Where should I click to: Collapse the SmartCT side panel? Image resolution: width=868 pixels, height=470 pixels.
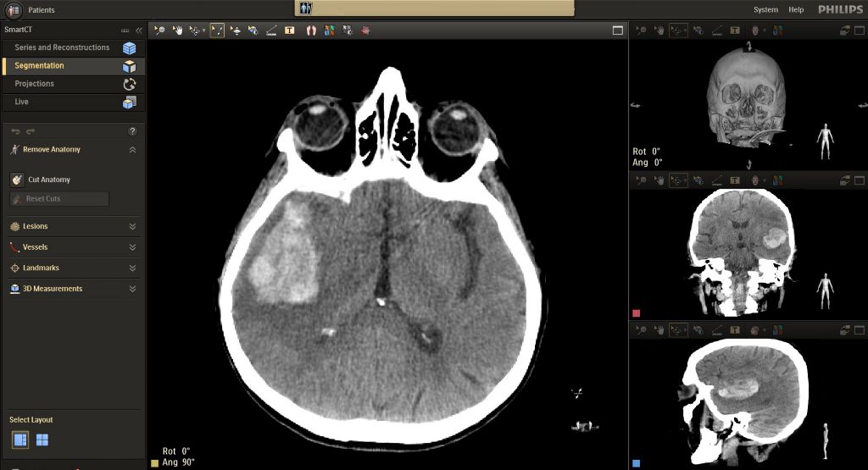[x=139, y=30]
